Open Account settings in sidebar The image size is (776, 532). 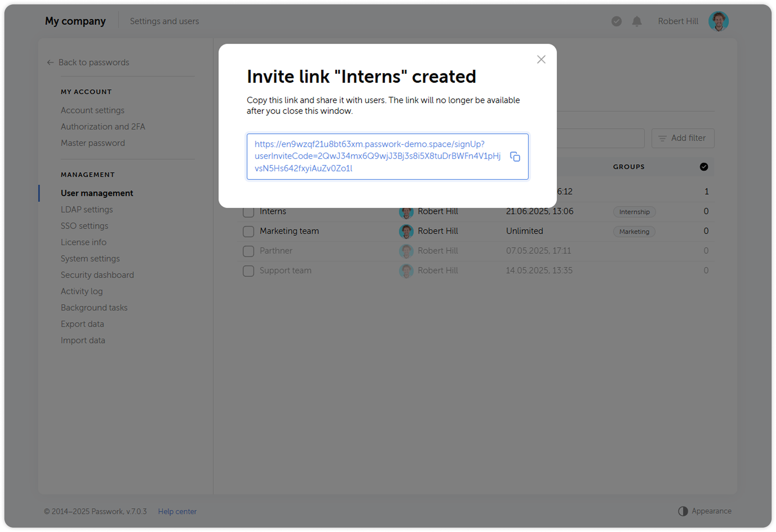pyautogui.click(x=92, y=110)
